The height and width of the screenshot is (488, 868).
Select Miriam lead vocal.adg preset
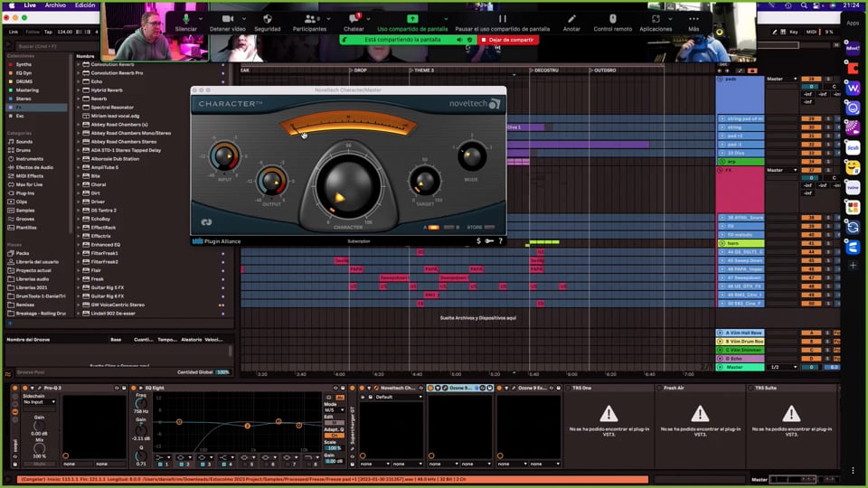[115, 116]
